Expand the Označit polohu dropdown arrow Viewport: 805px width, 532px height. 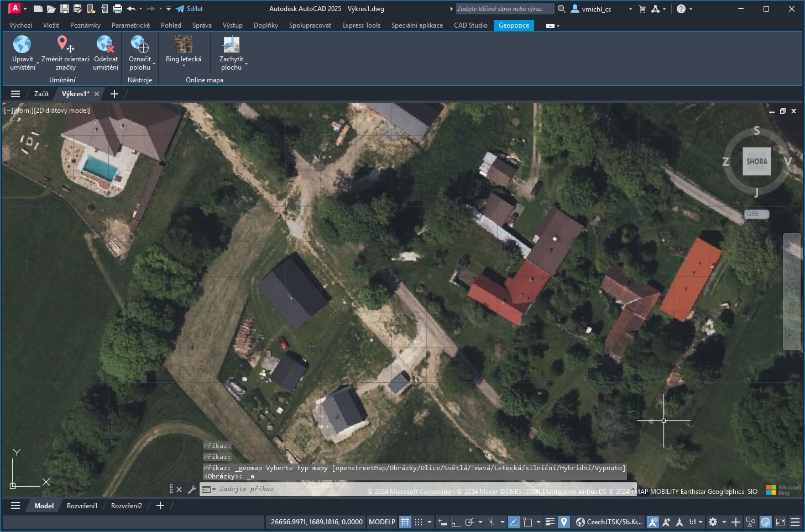point(154,65)
